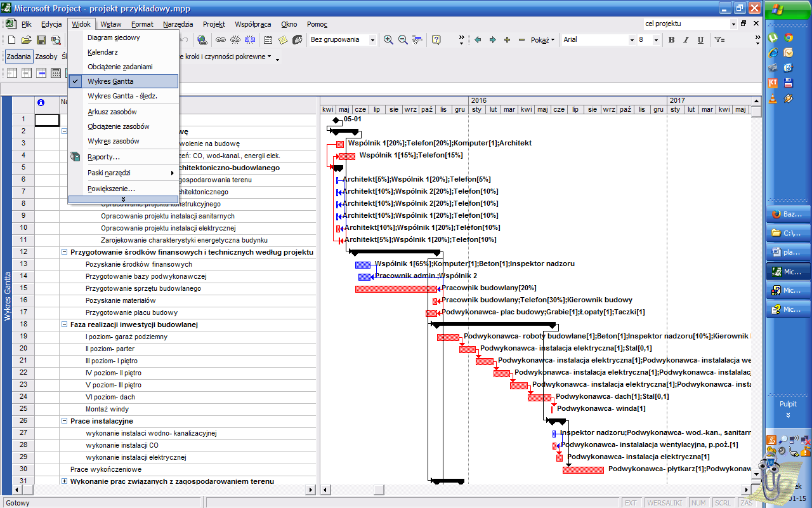Click the calculator icon in the lower toolbar
The height and width of the screenshot is (508, 812).
56,73
